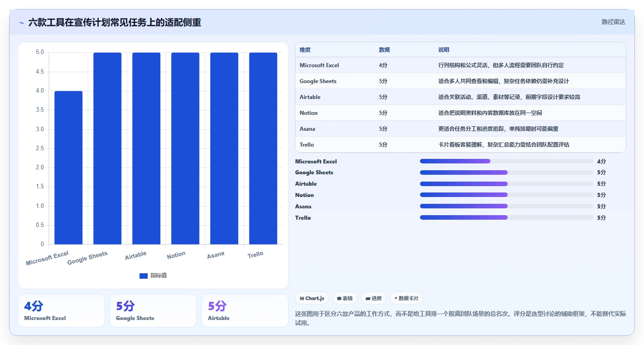644x345 pixels.
Task: Click the Trello progress bar
Action: pos(507,217)
